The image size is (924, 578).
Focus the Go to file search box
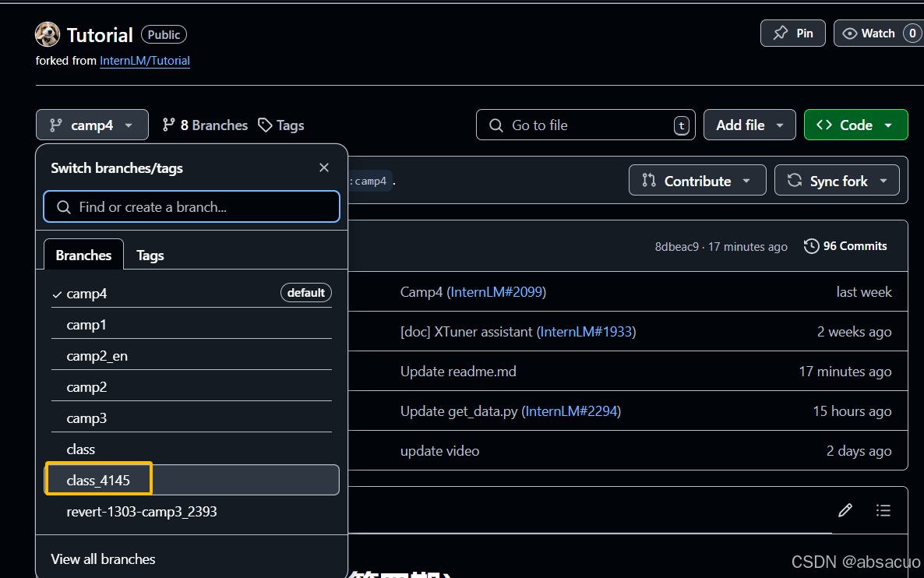point(586,125)
